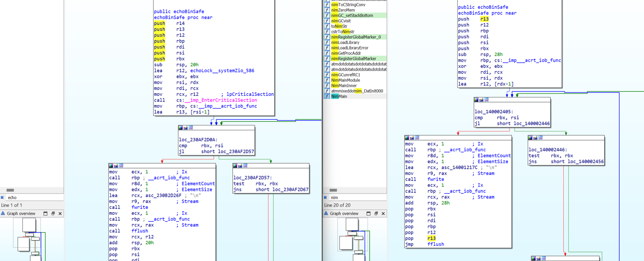The width and height of the screenshot is (644, 261).
Task: Click the f icon beside NimMain
Action: (326, 96)
